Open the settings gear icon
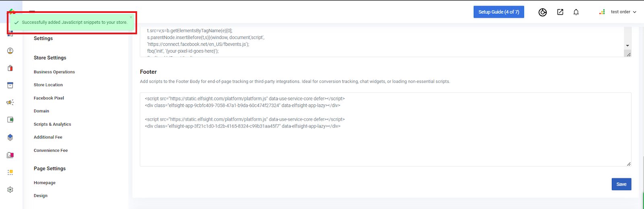This screenshot has height=209, width=644. point(10,190)
